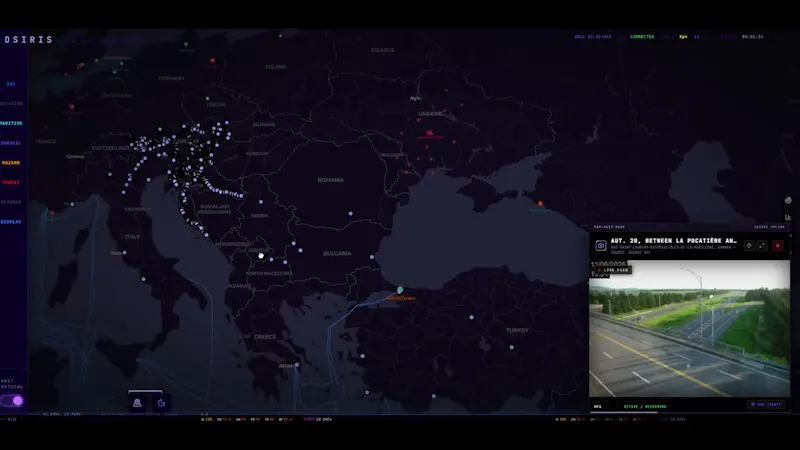800x450 pixels.
Task: Open the AVIATION sidebar section
Action: tap(11, 104)
